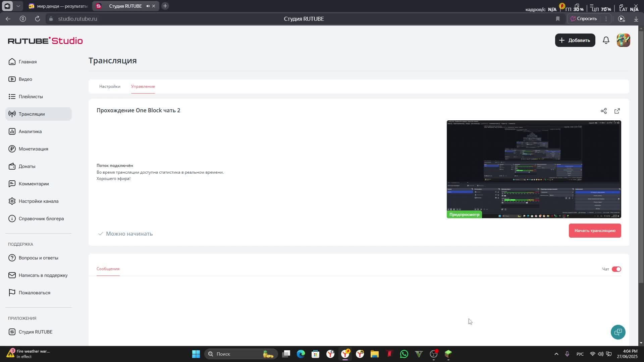Click the Добавить button
Screen dimensions: 644x362
tap(575, 40)
